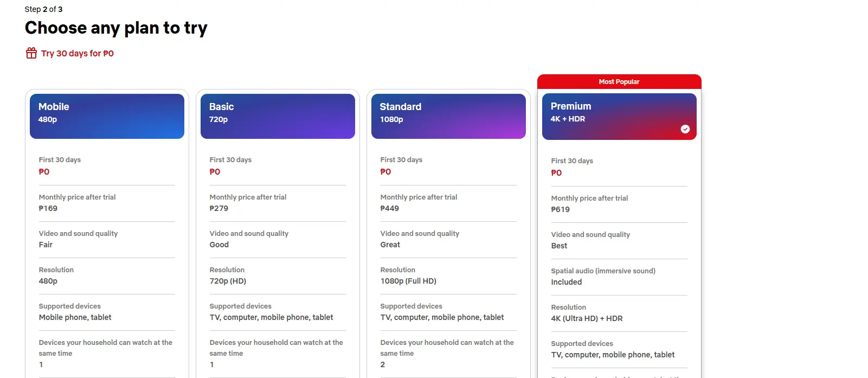The width and height of the screenshot is (868, 378).
Task: Click the checkmark icon on Premium card
Action: [685, 129]
